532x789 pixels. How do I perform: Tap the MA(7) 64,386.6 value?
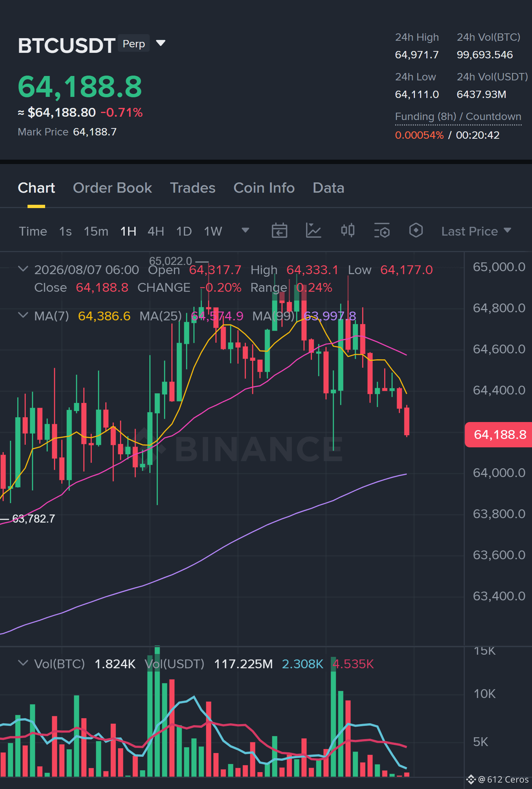click(x=104, y=316)
